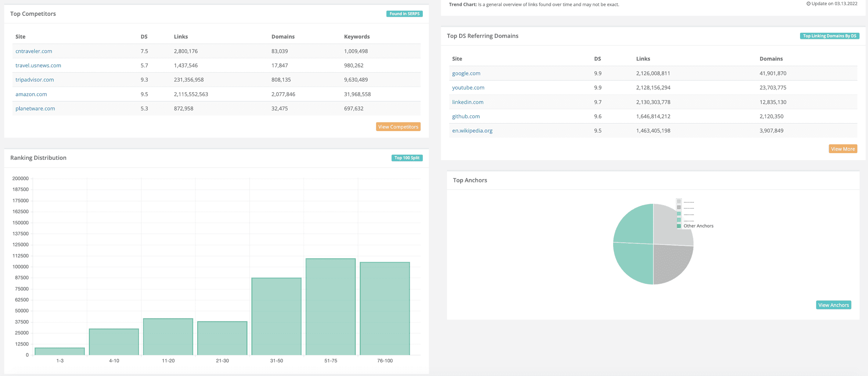Open youtube.com referring domain link

pyautogui.click(x=468, y=87)
